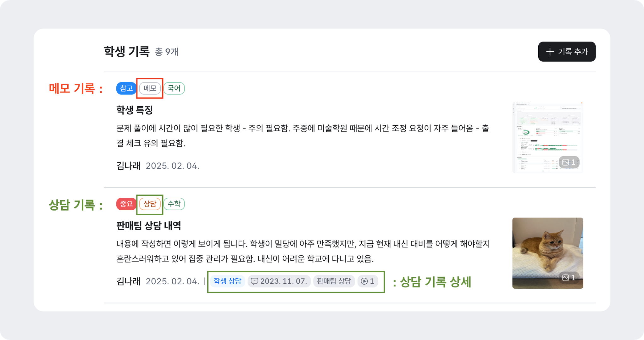
Task: Click the 국어 subject tag
Action: tap(174, 88)
